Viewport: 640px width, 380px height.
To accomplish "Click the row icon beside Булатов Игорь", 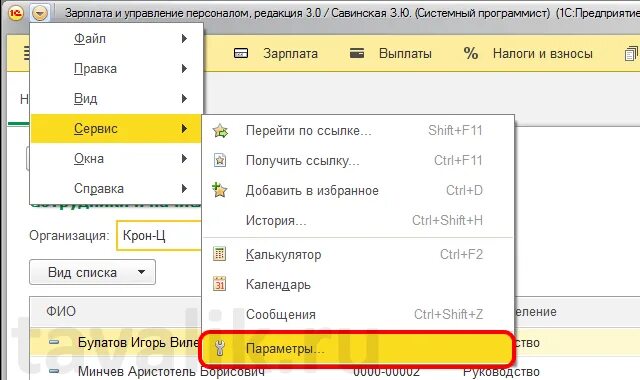I will point(54,342).
